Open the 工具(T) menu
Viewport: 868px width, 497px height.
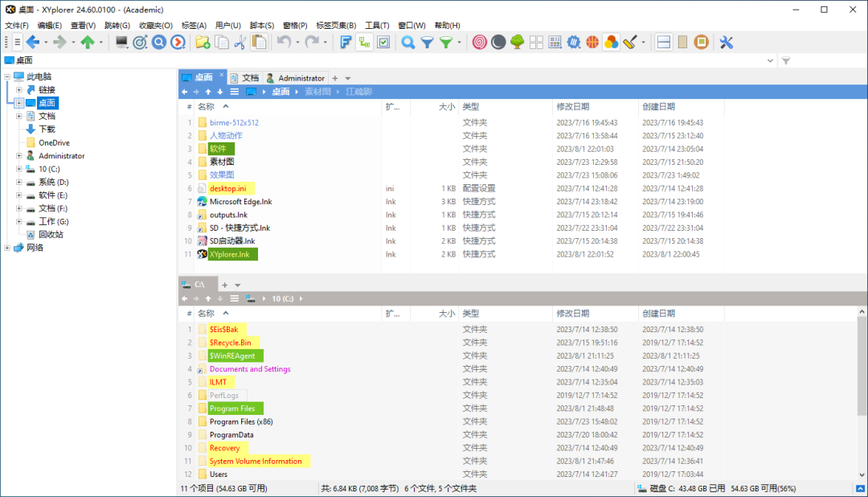click(376, 26)
